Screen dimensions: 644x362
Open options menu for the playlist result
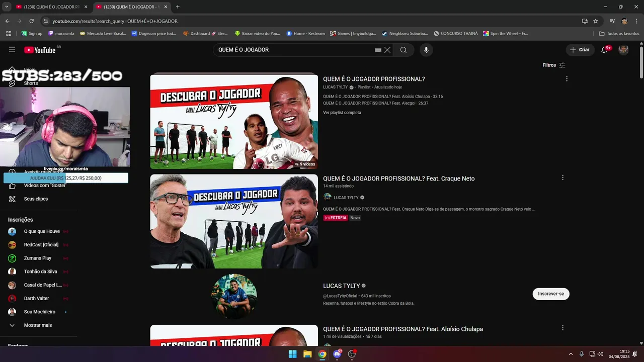click(567, 79)
